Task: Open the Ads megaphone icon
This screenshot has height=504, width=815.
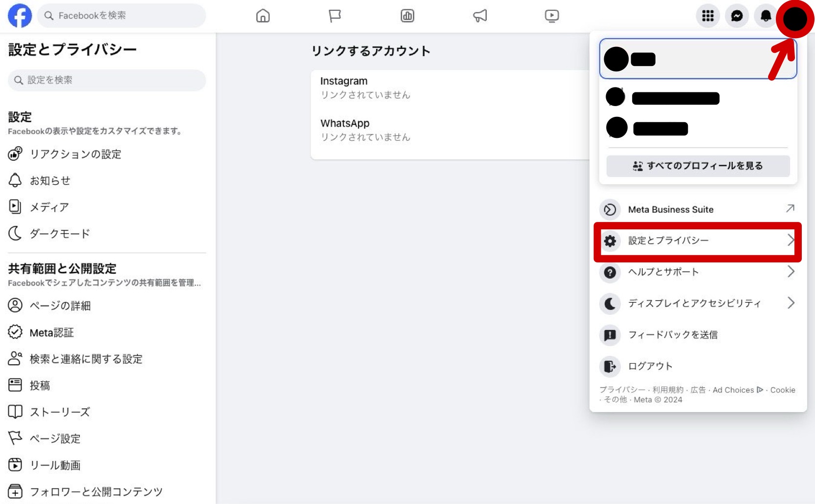Action: tap(480, 16)
